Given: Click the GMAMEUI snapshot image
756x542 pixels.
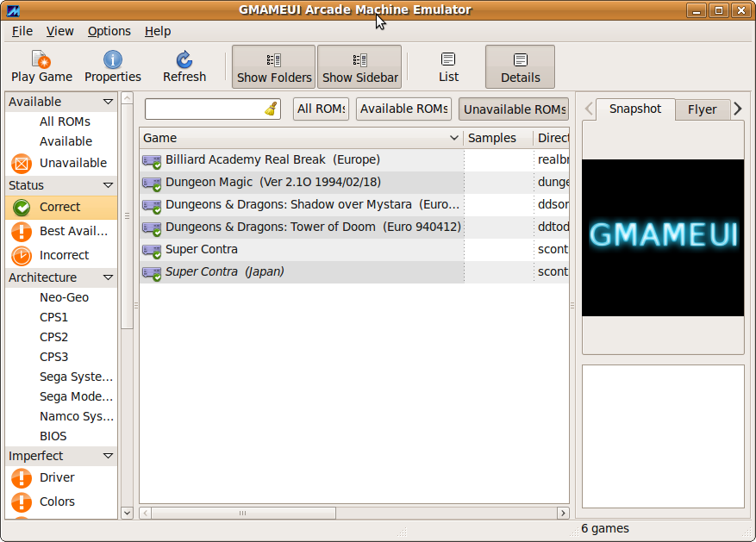Looking at the screenshot, I should [663, 238].
